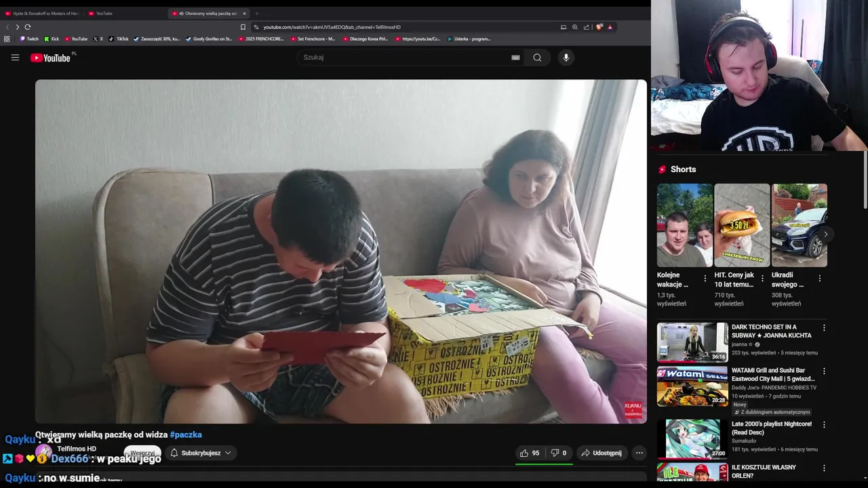Open the Usterka bookmark
868x488 pixels.
(469, 39)
